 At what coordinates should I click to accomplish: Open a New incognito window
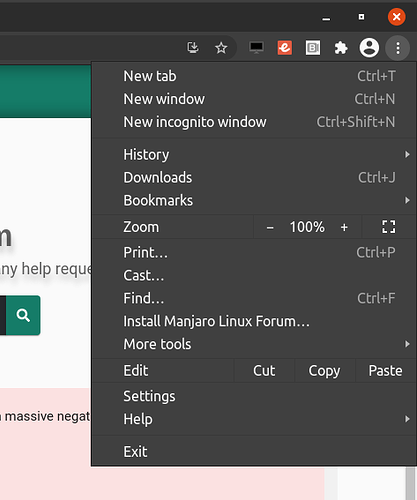point(254,122)
